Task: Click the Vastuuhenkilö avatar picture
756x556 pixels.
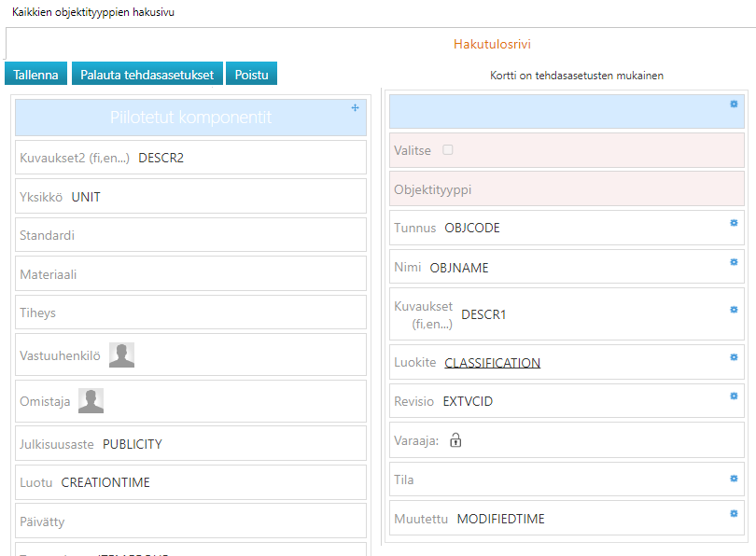Action: coord(121,355)
